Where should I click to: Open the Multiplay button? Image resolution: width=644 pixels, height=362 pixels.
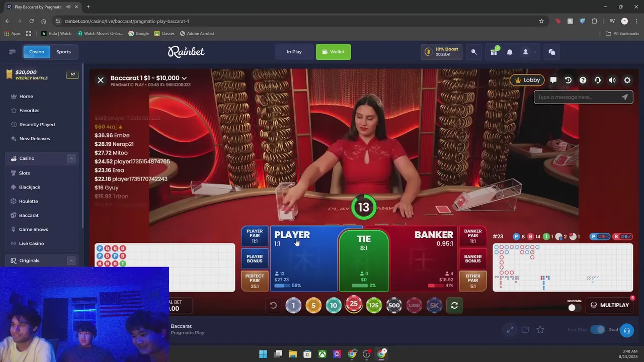(x=609, y=305)
